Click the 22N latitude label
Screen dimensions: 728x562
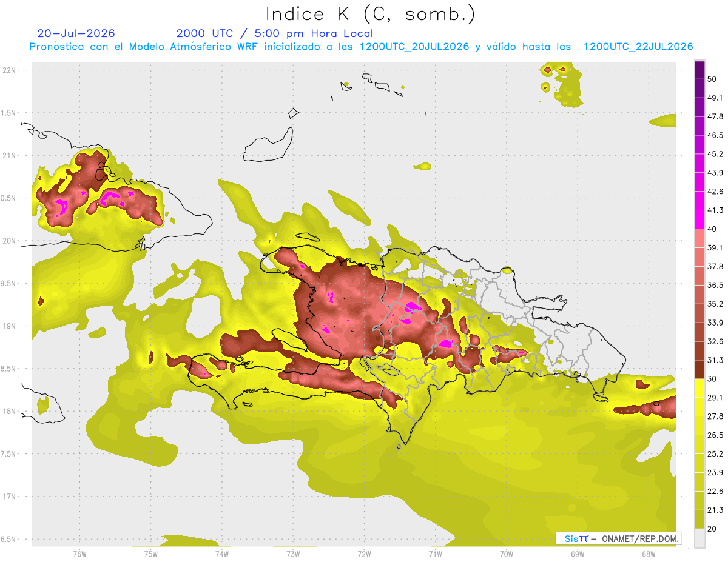click(x=9, y=70)
